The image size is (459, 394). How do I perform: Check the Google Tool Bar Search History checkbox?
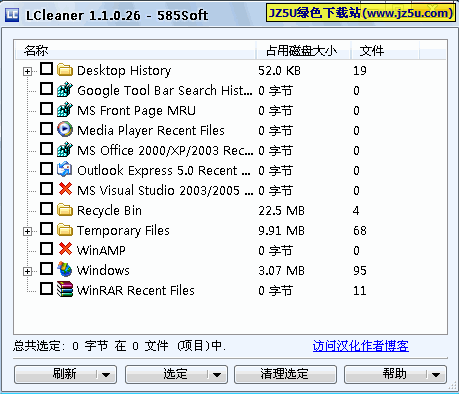pos(46,89)
